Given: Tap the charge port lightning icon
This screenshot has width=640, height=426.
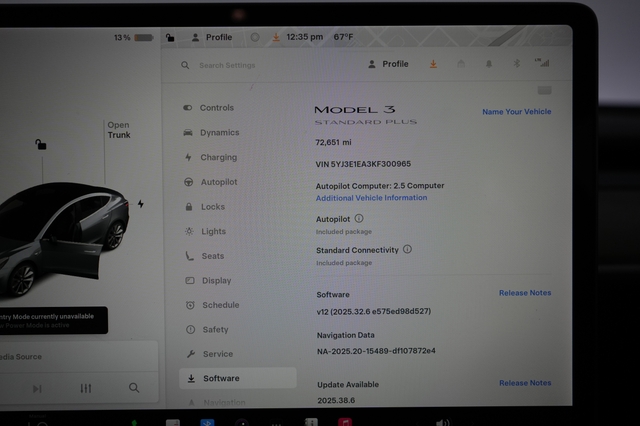Looking at the screenshot, I should tap(140, 204).
